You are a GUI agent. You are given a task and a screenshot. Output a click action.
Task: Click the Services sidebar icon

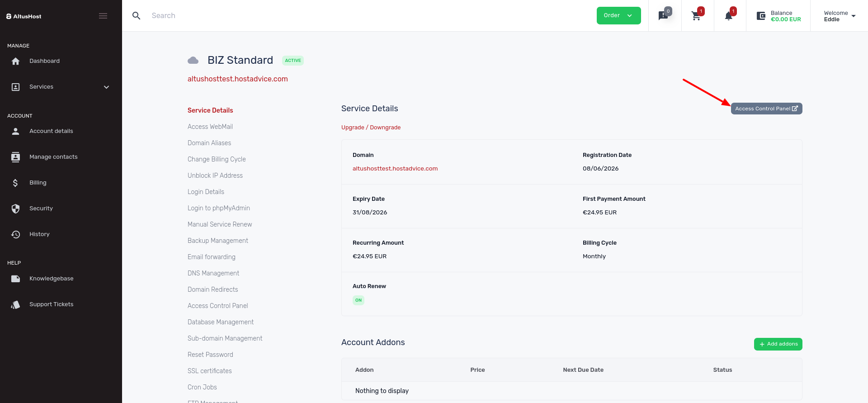point(15,87)
